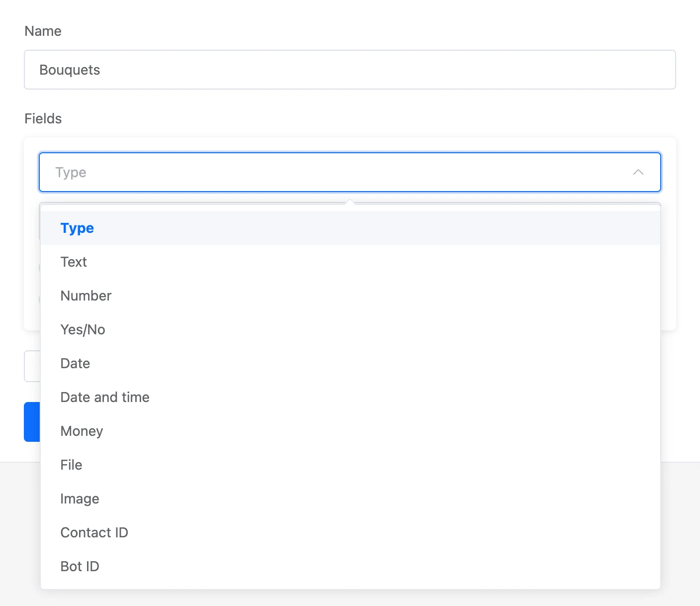Image resolution: width=700 pixels, height=606 pixels.
Task: Pick File as the field type
Action: pyautogui.click(x=350, y=465)
